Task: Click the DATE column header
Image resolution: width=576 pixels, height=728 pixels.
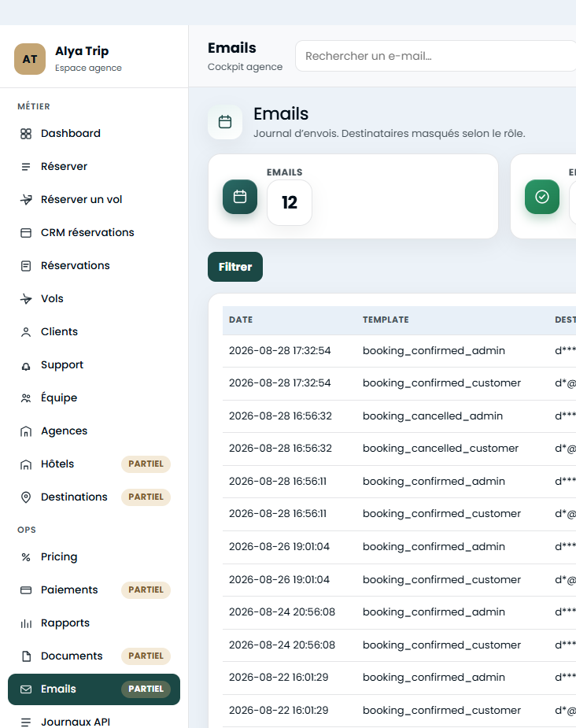Action: click(241, 320)
